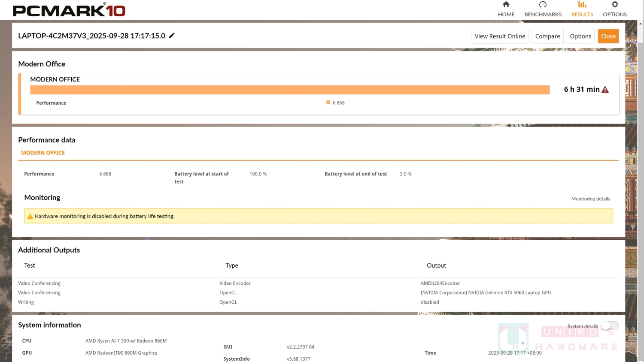Viewport: 644px width, 362px height.
Task: Open the Options gear icon
Action: (615, 4)
